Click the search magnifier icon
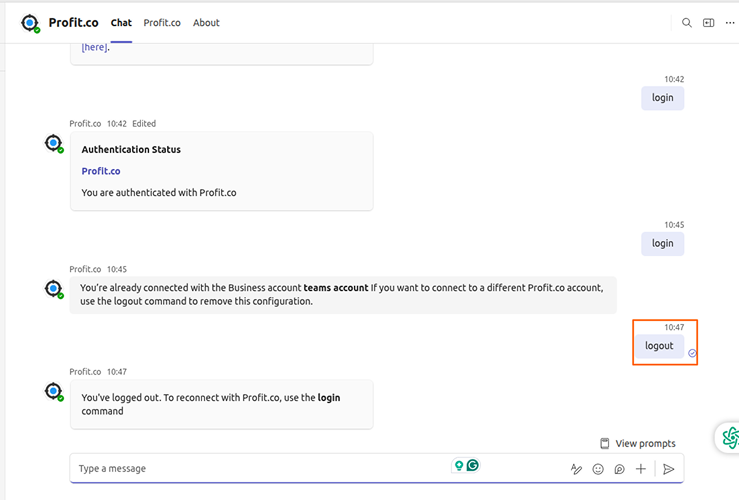This screenshot has height=500, width=739. (687, 23)
